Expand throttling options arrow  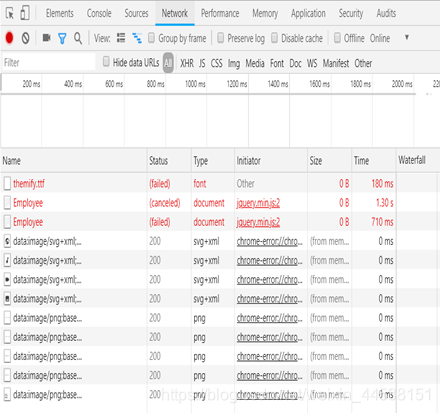[407, 37]
